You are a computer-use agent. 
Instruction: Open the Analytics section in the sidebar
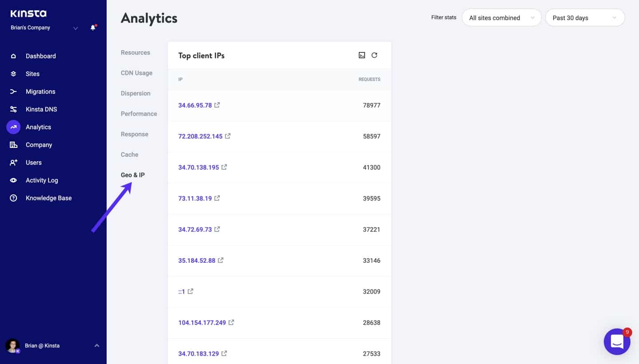[38, 127]
